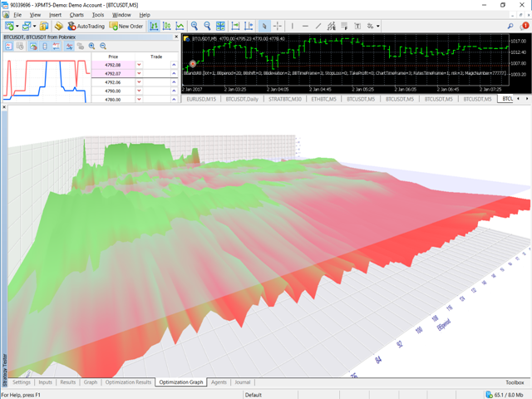Image resolution: width=532 pixels, height=399 pixels.
Task: Open the File menu
Action: tap(17, 15)
